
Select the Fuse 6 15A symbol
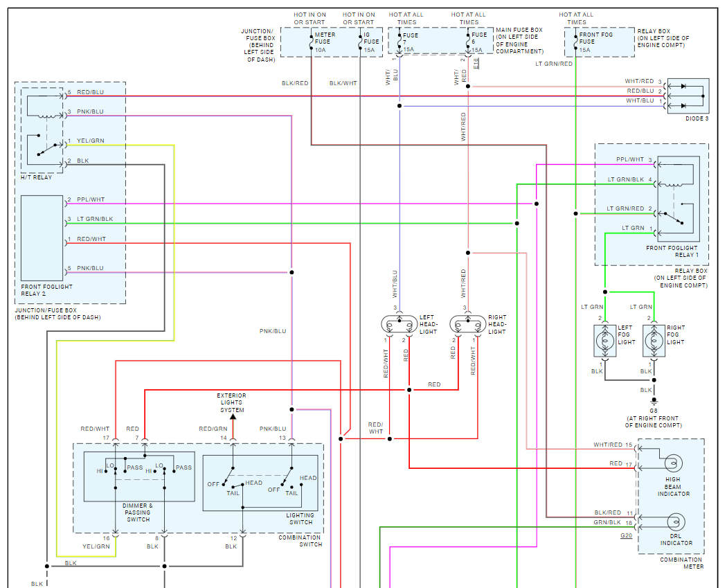468,42
